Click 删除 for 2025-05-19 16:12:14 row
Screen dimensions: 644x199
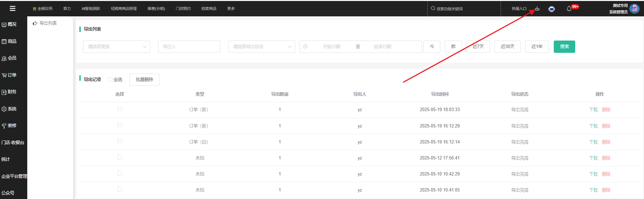606,142
